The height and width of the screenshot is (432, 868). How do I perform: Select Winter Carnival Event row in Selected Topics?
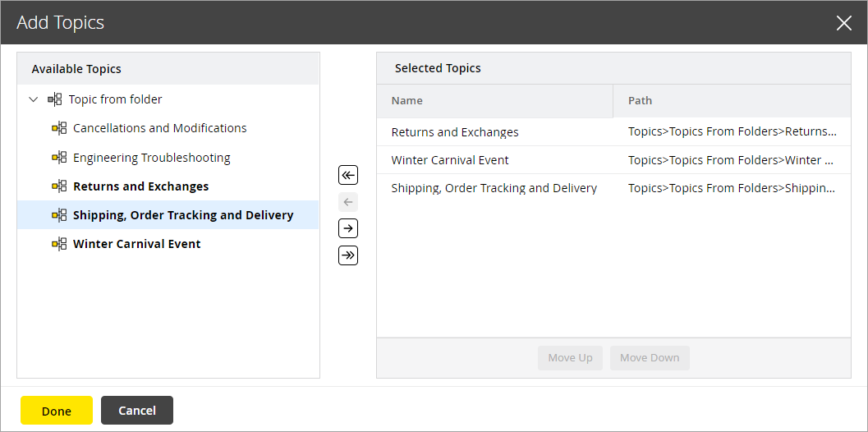tap(614, 160)
